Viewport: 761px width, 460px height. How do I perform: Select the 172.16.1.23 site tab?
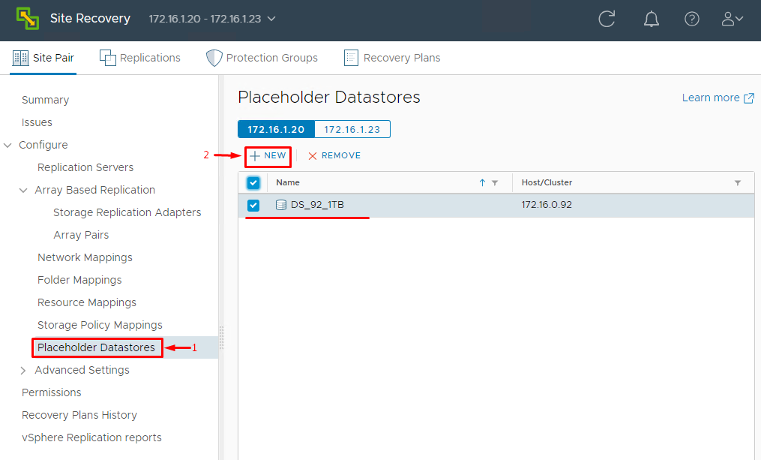(x=352, y=130)
